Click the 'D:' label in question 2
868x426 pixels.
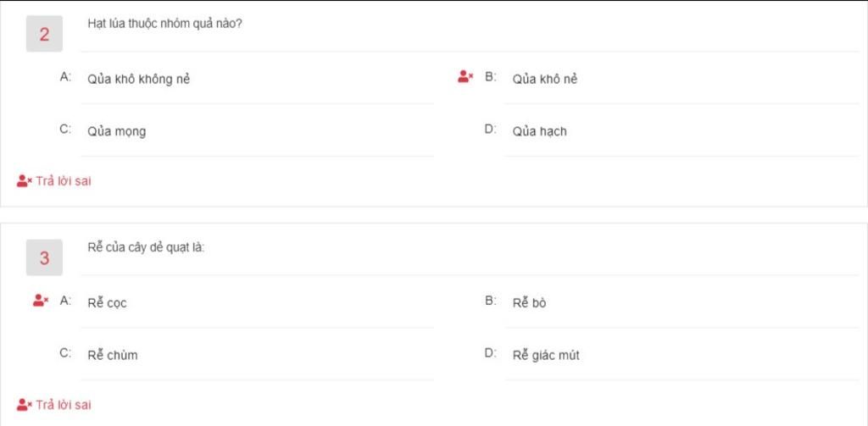click(491, 130)
